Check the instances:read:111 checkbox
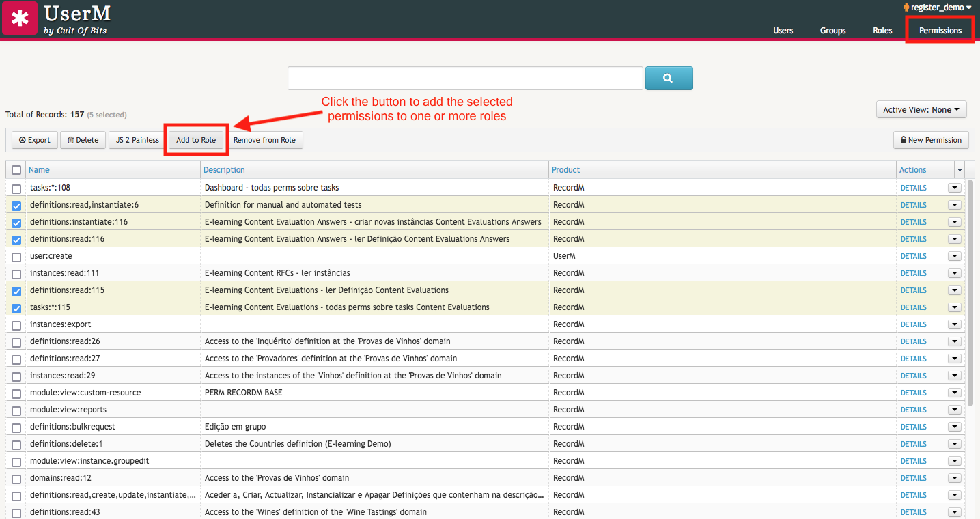This screenshot has width=980, height=519. pyautogui.click(x=16, y=274)
